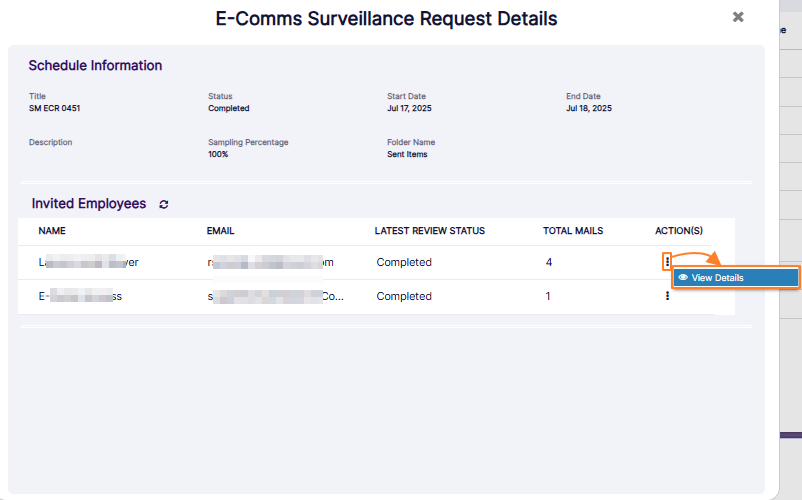802x500 pixels.
Task: Click the Start Date Jul 17, 2025
Action: 409,108
